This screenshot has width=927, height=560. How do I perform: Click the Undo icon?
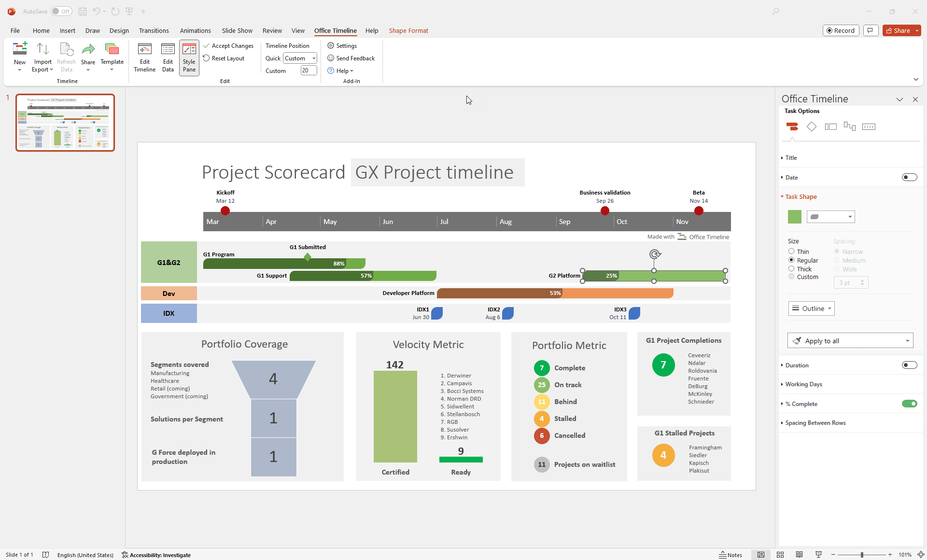[x=96, y=11]
